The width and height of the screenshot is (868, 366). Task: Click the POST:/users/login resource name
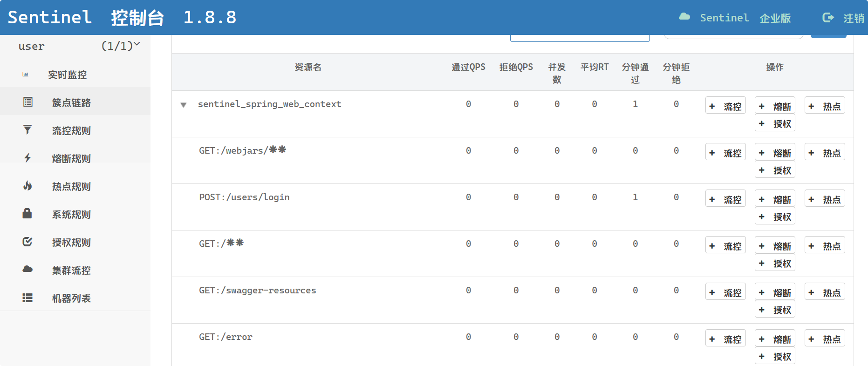(x=244, y=197)
